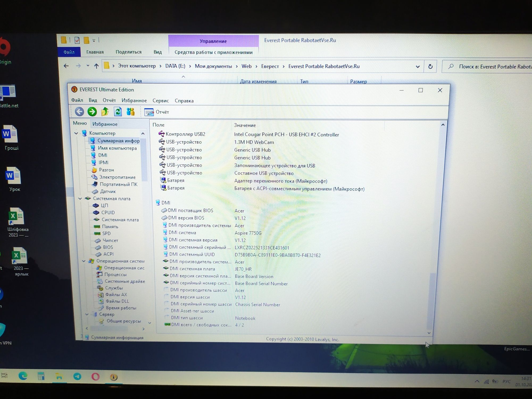Click DATA (E:) in Explorer breadcrumb
The image size is (532, 399).
175,66
